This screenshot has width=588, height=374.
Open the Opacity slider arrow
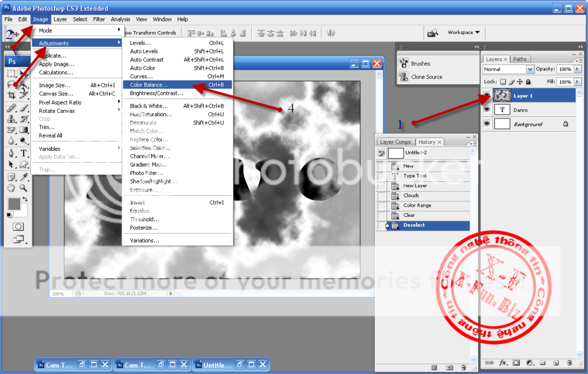[577, 69]
